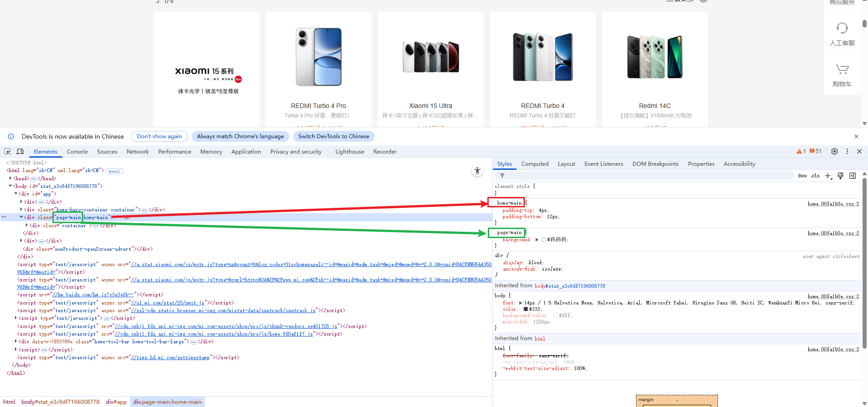The width and height of the screenshot is (868, 407).
Task: Collapse the body element node
Action: 10,186
